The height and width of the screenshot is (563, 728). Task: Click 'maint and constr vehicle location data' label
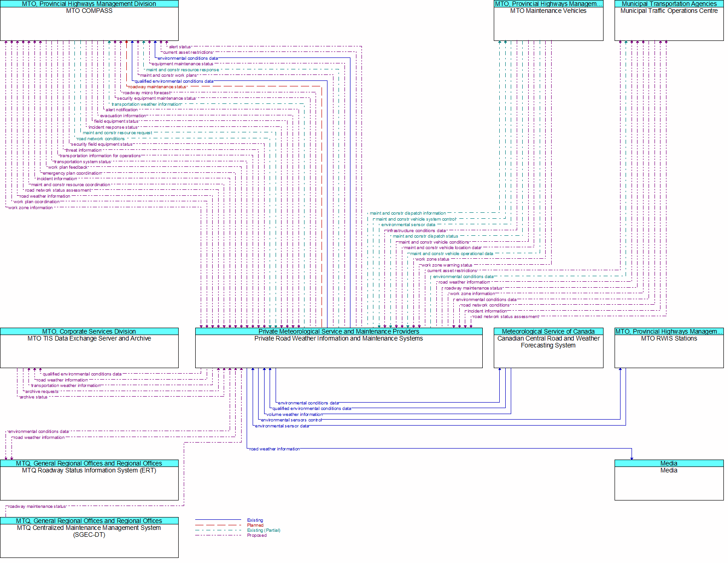click(x=442, y=248)
